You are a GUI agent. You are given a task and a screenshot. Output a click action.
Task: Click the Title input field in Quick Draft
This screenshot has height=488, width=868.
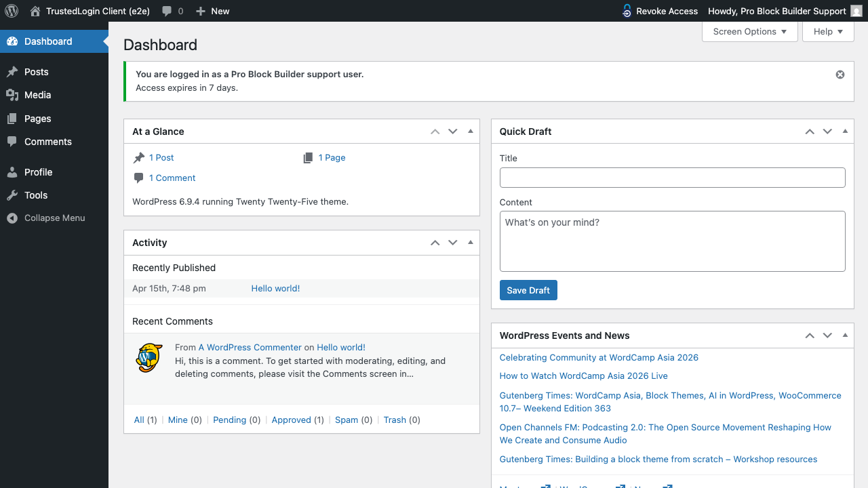(x=672, y=178)
